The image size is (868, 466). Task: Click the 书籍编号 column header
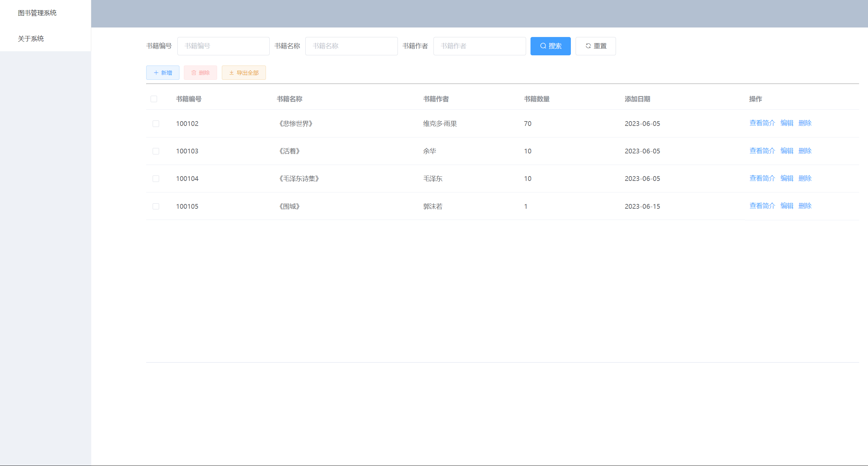189,99
